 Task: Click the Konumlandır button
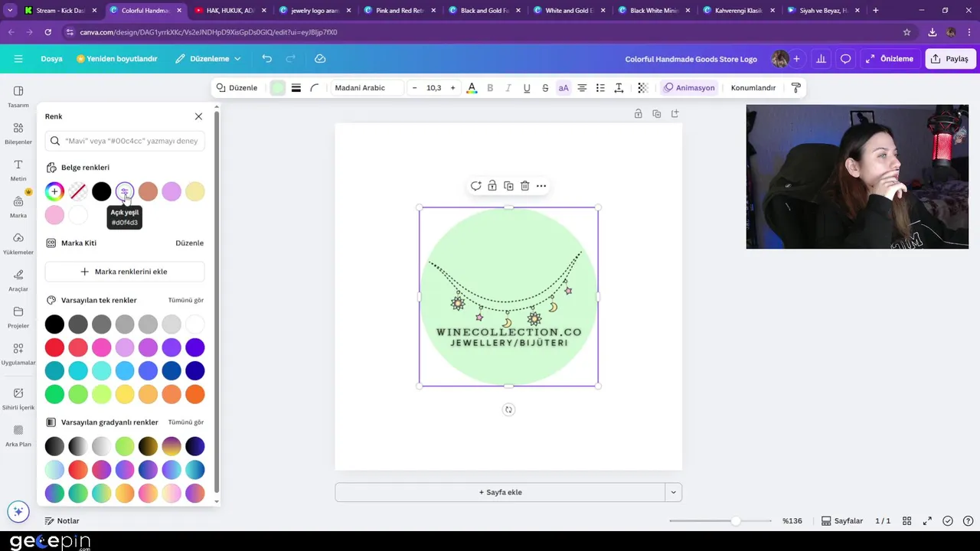(x=753, y=88)
